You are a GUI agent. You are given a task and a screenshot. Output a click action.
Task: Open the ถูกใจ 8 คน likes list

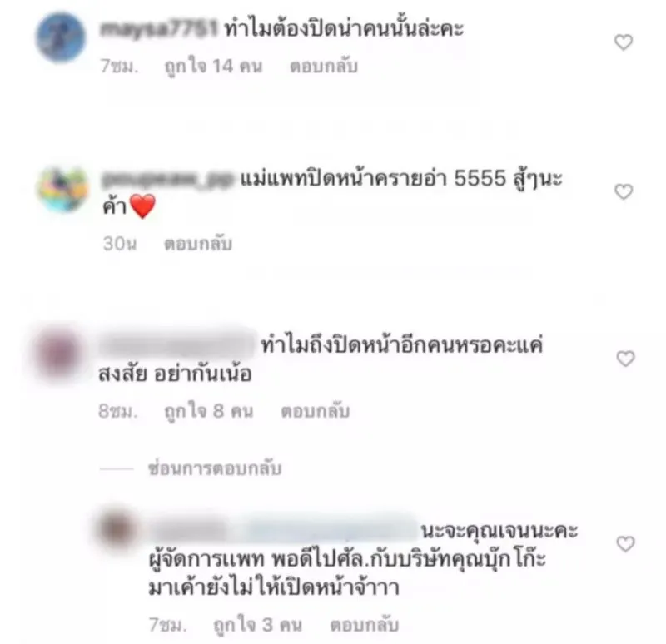point(209,411)
